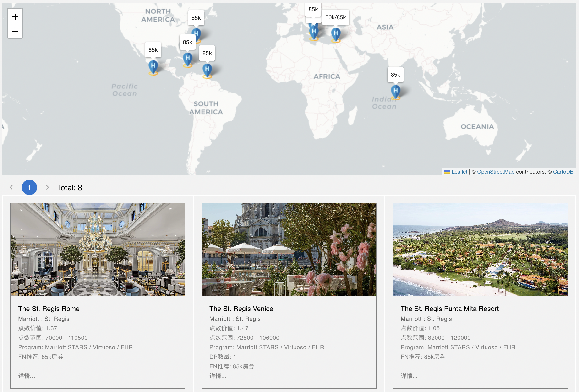Image resolution: width=579 pixels, height=392 pixels.
Task: Open the 85k popup over the Caribbean
Action: (207, 53)
